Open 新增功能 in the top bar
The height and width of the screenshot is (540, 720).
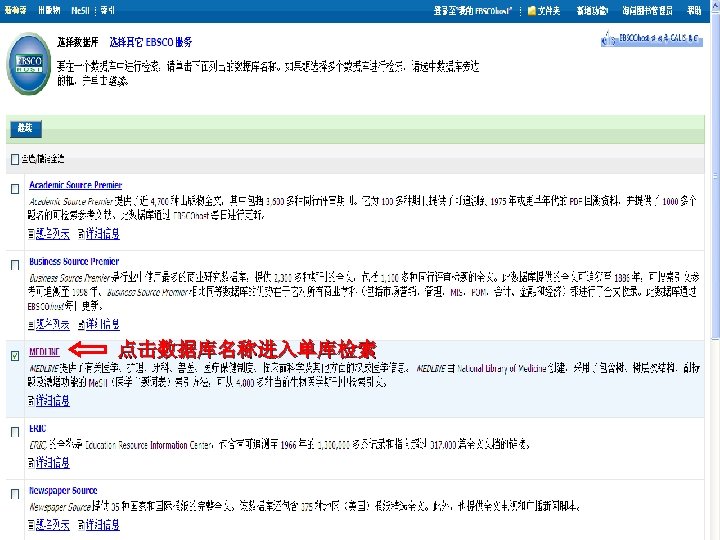pos(592,11)
